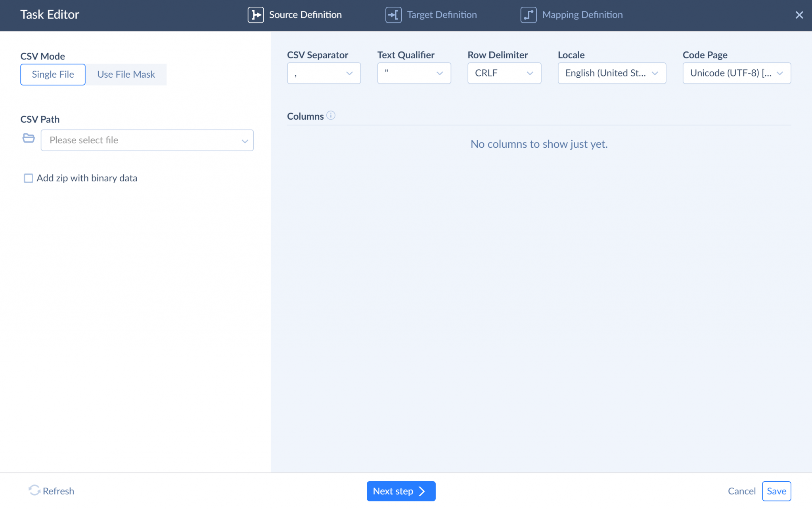
Task: Click the circular Refresh arrows icon
Action: (34, 490)
